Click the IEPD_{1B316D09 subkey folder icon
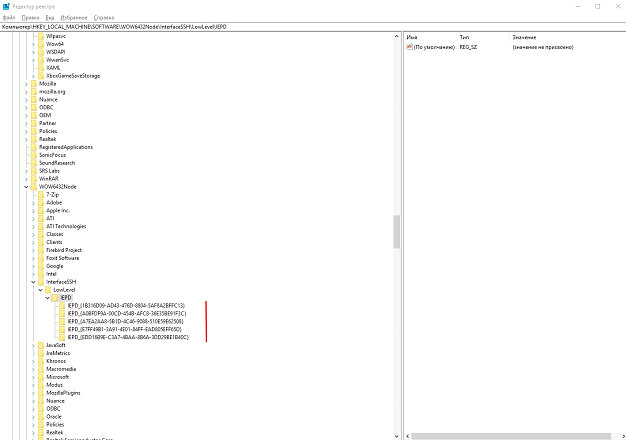The height and width of the screenshot is (440, 626). point(62,305)
